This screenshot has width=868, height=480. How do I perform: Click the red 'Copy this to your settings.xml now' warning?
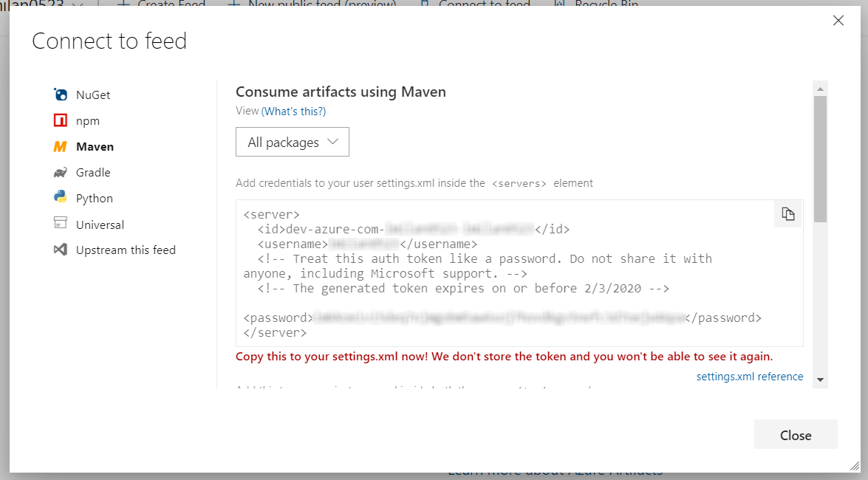point(505,357)
